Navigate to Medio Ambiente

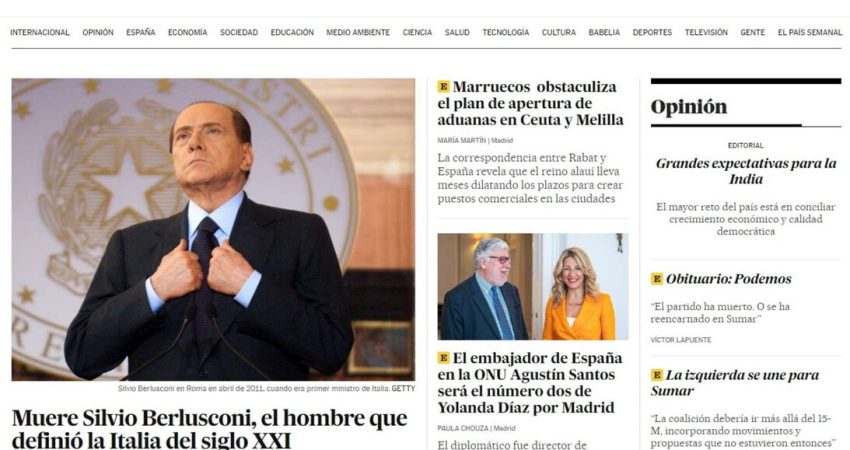(x=358, y=33)
